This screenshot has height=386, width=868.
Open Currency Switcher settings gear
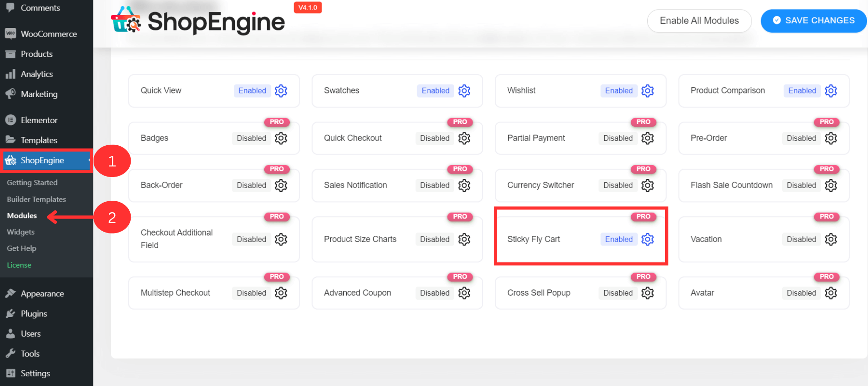tap(648, 185)
